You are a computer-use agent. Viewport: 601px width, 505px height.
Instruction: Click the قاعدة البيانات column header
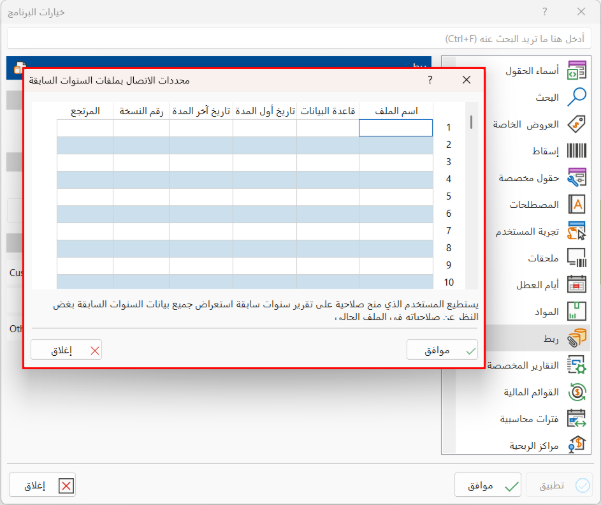coord(327,111)
